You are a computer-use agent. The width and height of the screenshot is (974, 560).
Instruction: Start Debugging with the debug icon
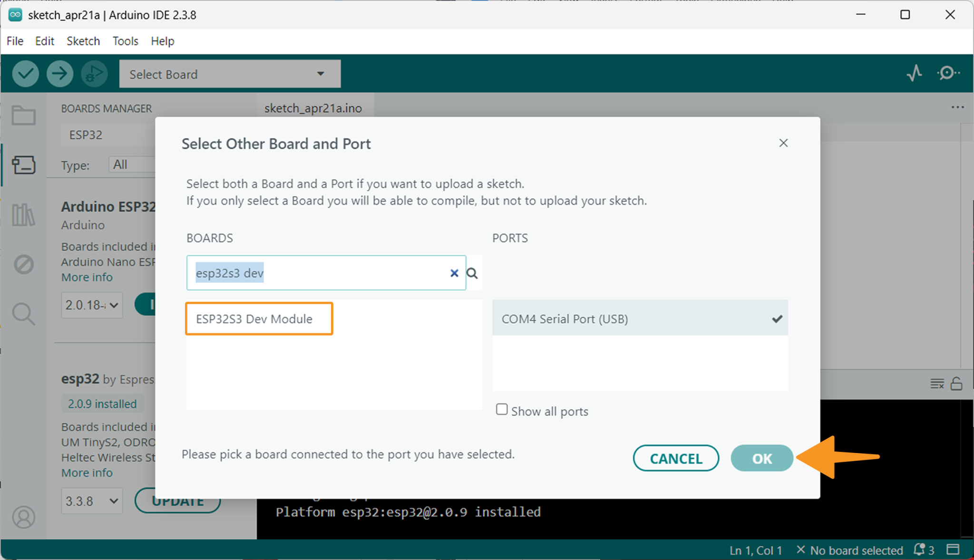point(94,74)
